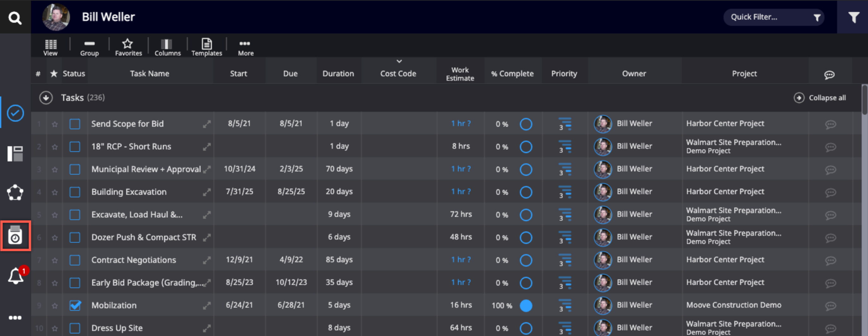The height and width of the screenshot is (336, 868).
Task: Open priority icon for Municipal Review row
Action: (x=565, y=169)
